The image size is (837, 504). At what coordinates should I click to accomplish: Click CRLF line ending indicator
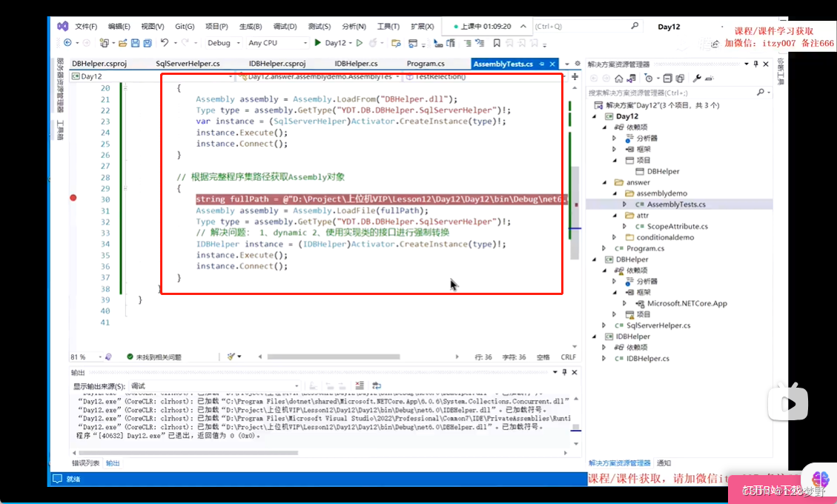pyautogui.click(x=569, y=357)
